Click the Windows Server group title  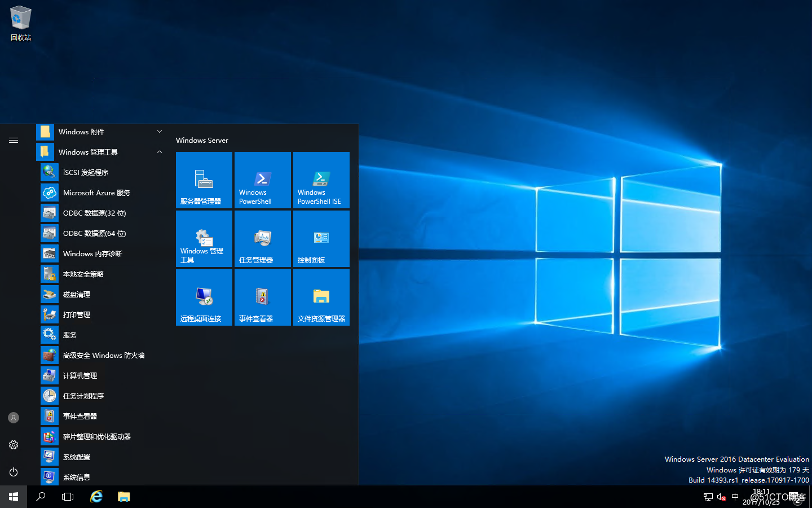tap(202, 140)
